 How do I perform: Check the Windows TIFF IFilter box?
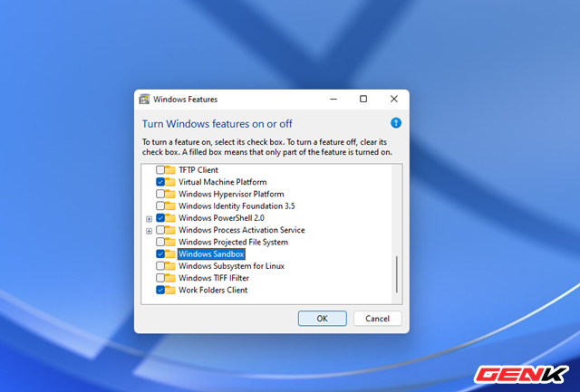click(x=160, y=278)
